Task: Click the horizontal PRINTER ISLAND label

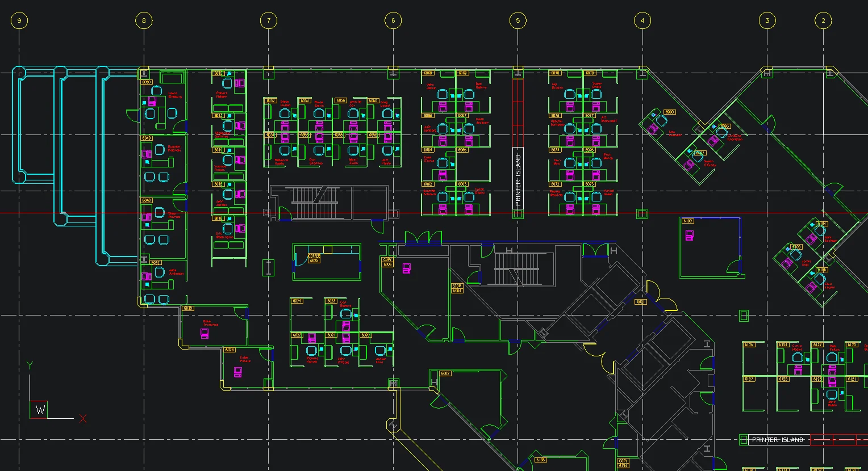Action: click(x=778, y=440)
